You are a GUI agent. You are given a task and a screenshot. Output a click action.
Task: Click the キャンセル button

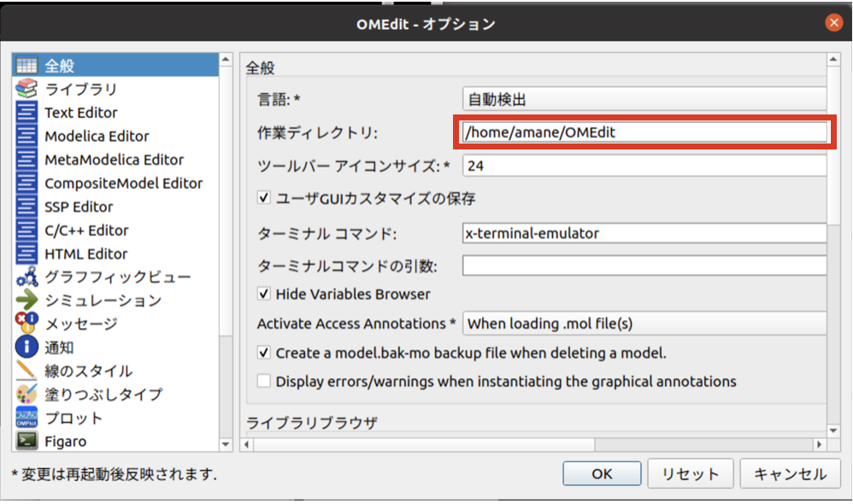click(791, 473)
